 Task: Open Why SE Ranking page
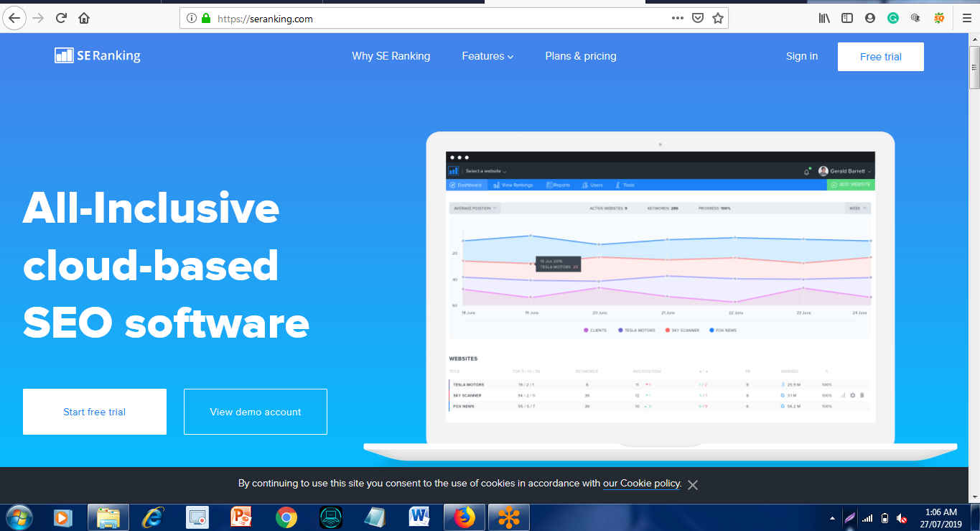pyautogui.click(x=391, y=56)
